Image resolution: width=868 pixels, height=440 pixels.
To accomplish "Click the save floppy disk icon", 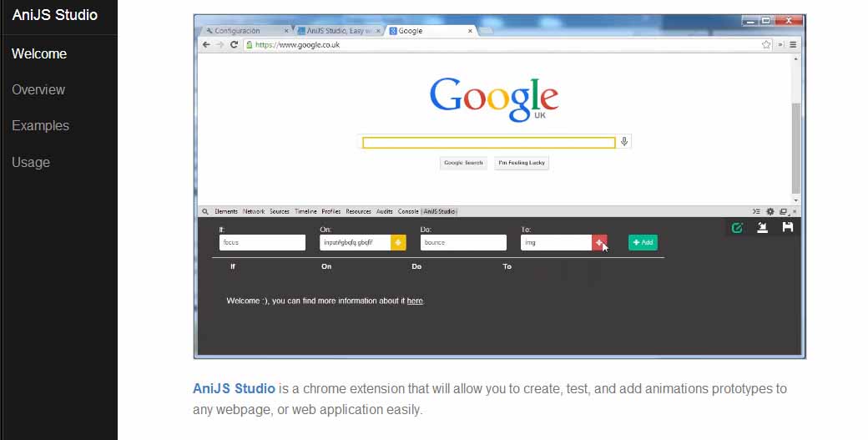I will point(788,227).
